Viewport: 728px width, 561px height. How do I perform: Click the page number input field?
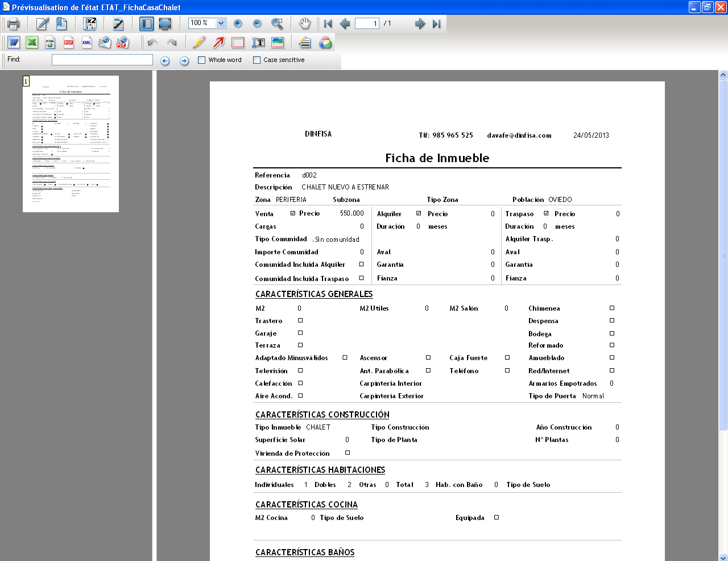coord(367,23)
